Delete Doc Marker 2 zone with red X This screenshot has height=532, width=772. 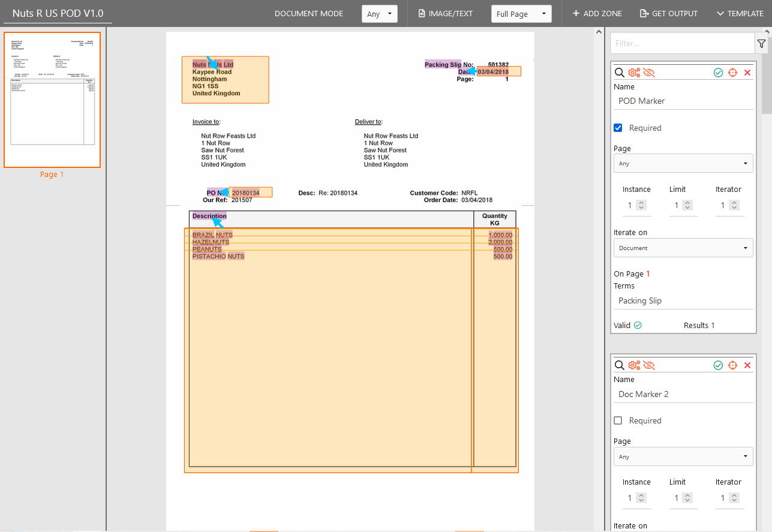(747, 365)
